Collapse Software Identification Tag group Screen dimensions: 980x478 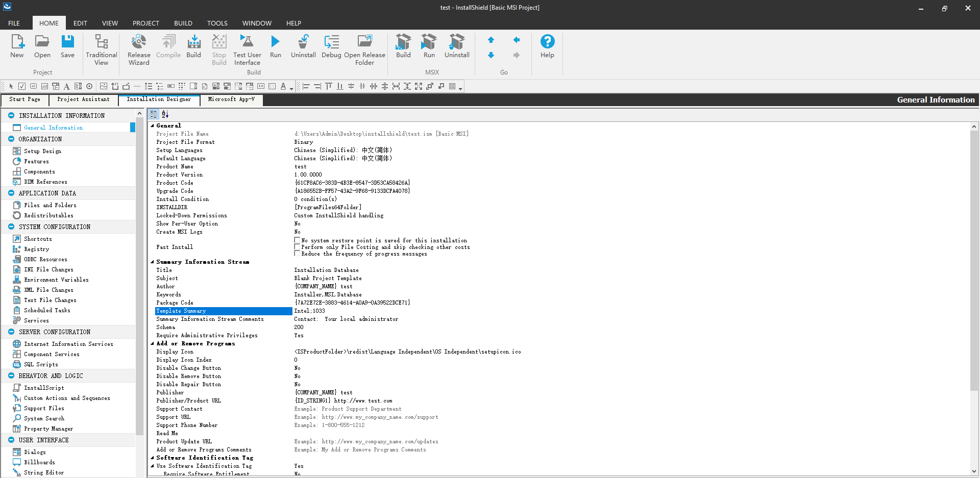click(152, 458)
